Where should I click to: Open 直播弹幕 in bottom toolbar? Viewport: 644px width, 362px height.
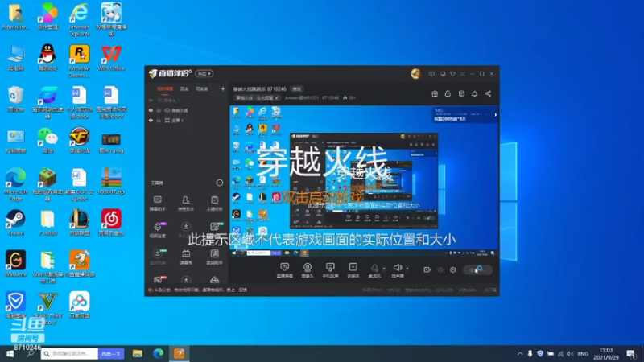tap(285, 270)
